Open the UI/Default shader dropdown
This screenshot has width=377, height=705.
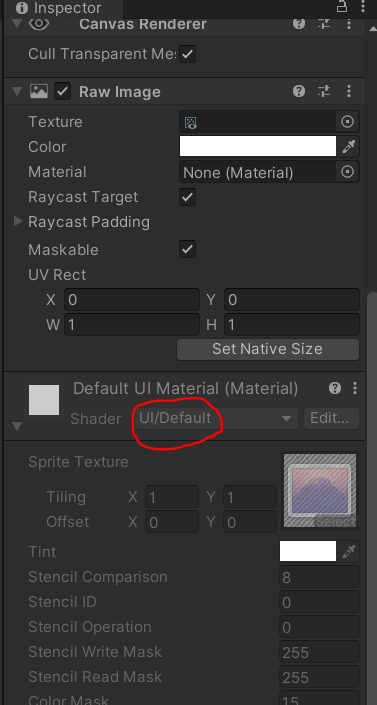215,419
